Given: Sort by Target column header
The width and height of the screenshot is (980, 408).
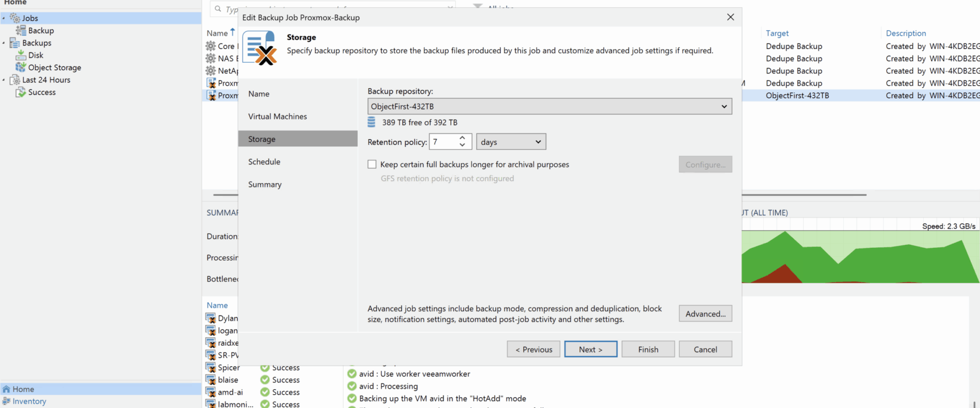Looking at the screenshot, I should pyautogui.click(x=777, y=33).
